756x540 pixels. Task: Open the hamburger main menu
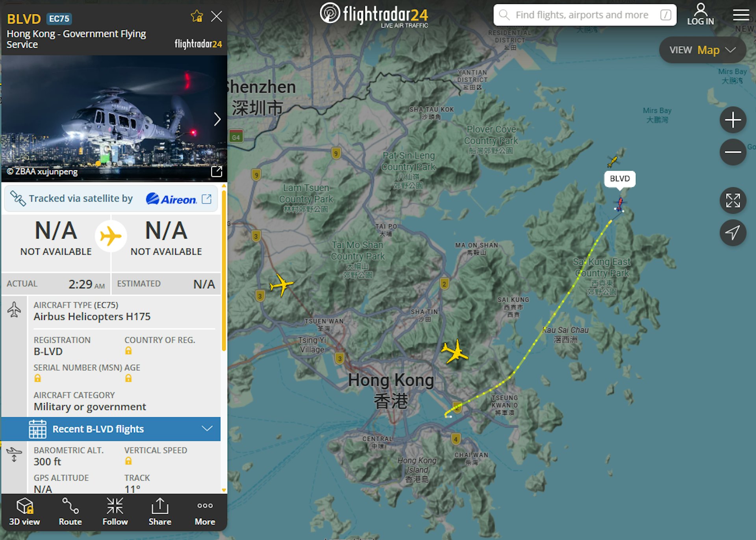click(741, 15)
